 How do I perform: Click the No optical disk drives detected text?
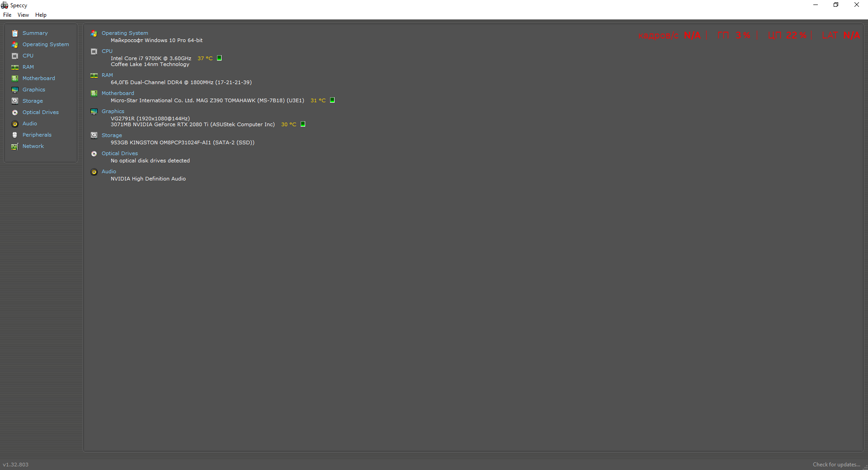click(x=150, y=161)
